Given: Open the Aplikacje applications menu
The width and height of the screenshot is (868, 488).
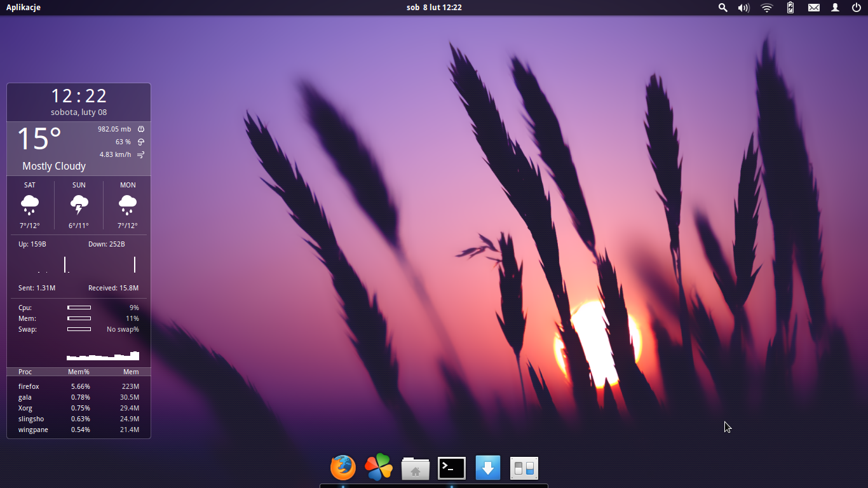Looking at the screenshot, I should 24,8.
